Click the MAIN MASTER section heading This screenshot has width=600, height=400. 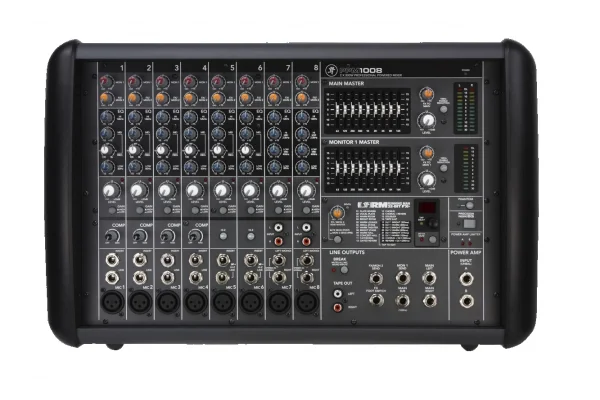[x=346, y=83]
